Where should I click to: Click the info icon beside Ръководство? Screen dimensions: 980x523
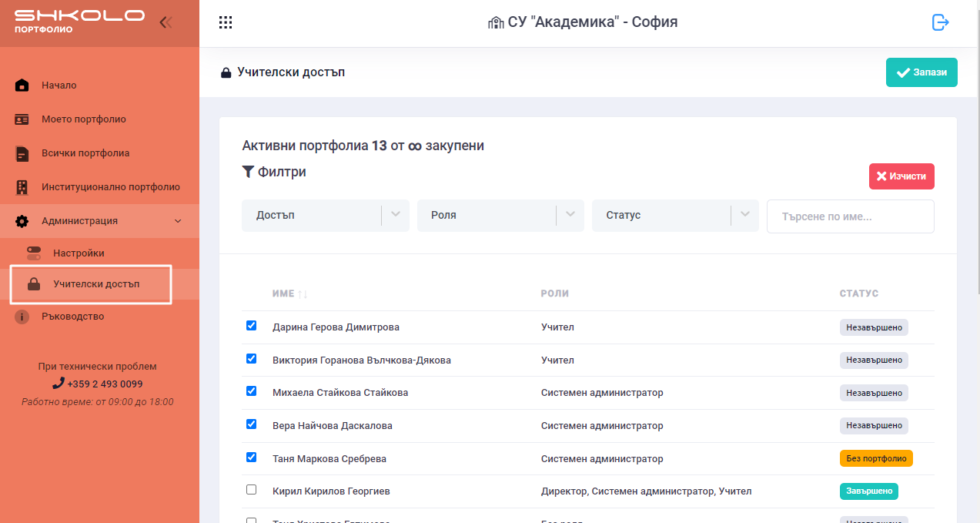pyautogui.click(x=22, y=317)
